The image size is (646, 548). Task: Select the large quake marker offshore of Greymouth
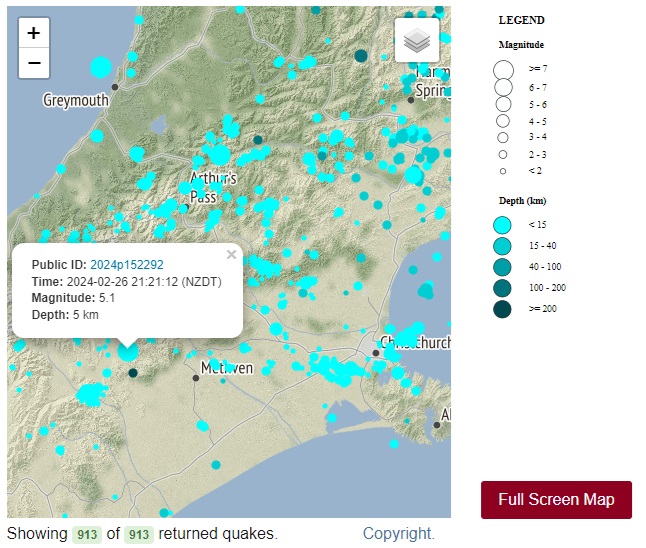coord(101,67)
